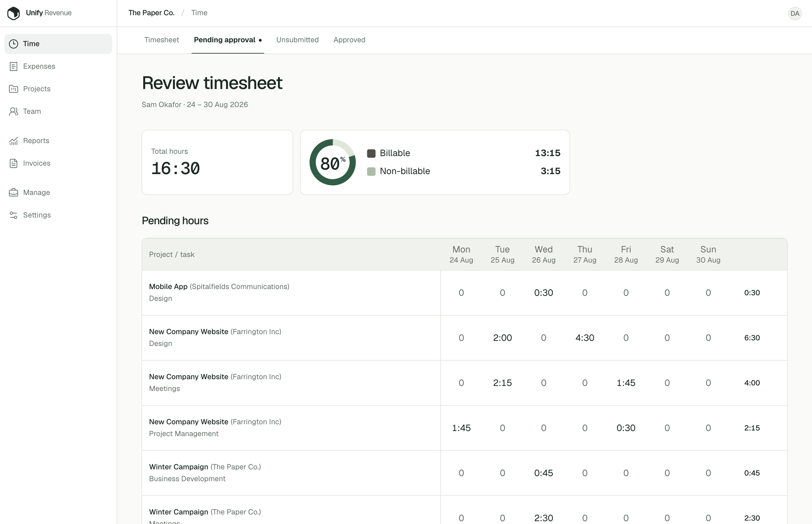812x524 pixels.
Task: Click the dark Billable legend swatch
Action: [371, 154]
